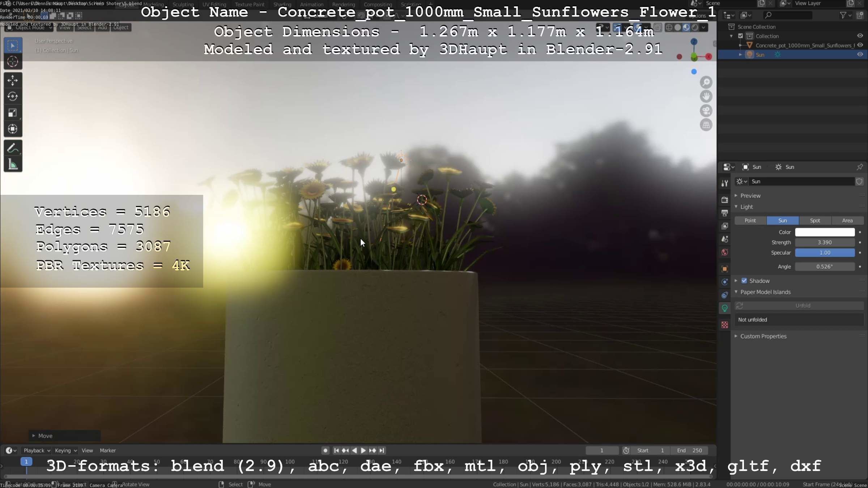Open the World properties tab
Viewport: 868px width, 488px height.
click(x=724, y=252)
